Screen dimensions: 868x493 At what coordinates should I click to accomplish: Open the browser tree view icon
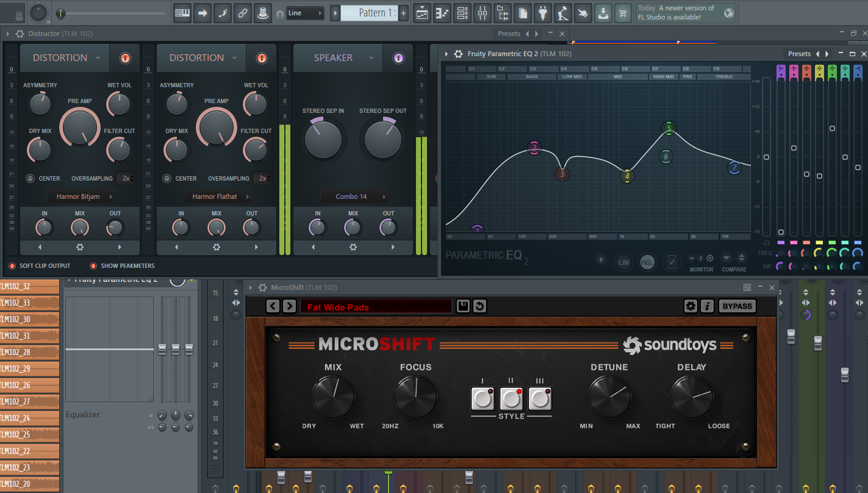click(503, 13)
